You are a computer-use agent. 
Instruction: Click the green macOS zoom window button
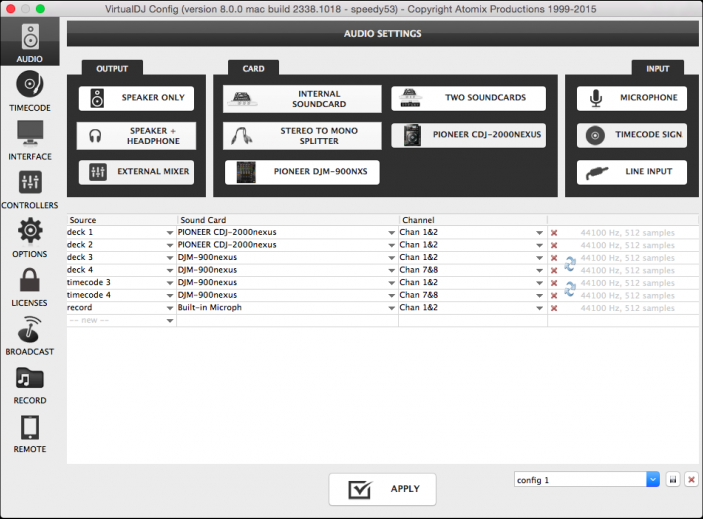click(40, 9)
